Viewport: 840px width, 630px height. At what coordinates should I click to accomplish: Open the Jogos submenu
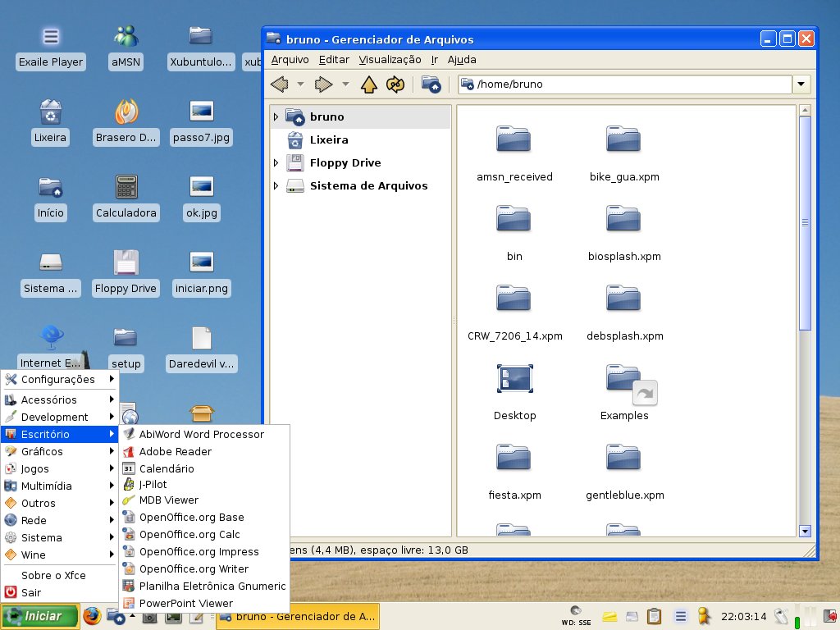(59, 468)
